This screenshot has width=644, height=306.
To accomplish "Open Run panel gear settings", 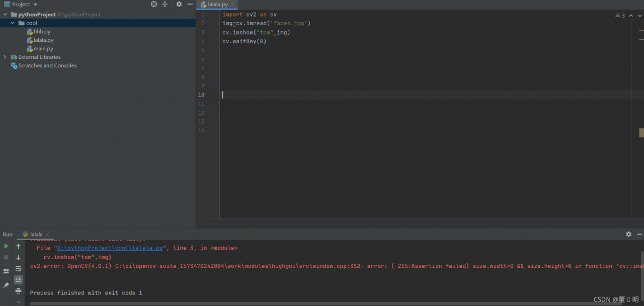I will [628, 234].
